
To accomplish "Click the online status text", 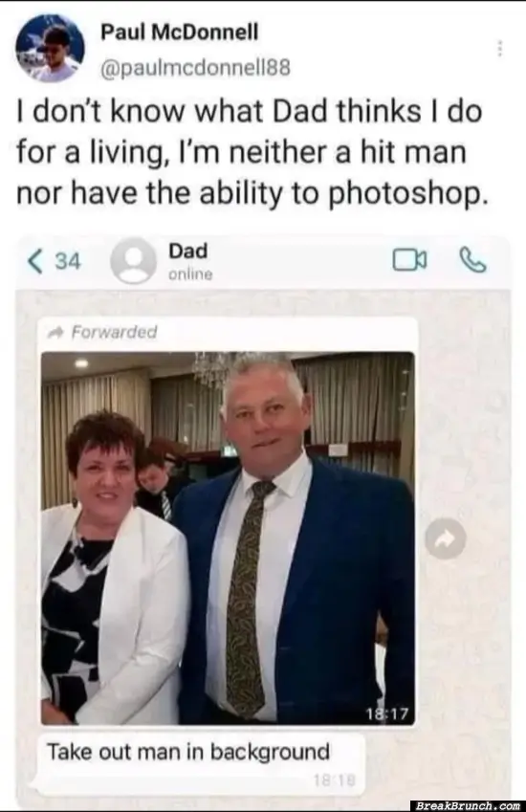I will (190, 274).
